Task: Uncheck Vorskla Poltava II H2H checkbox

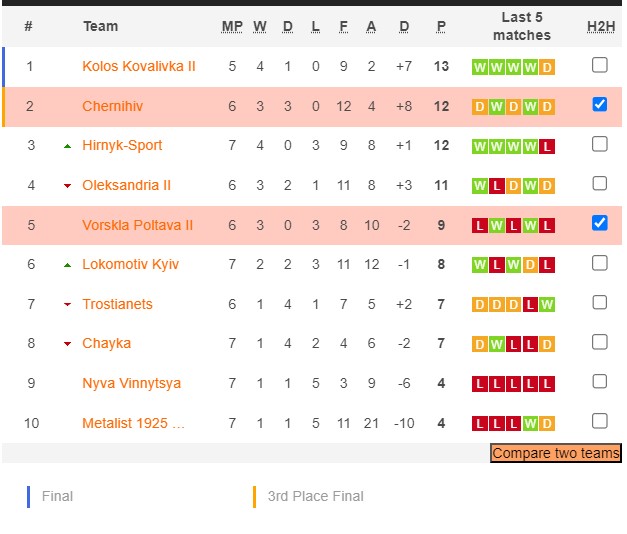Action: coord(600,223)
